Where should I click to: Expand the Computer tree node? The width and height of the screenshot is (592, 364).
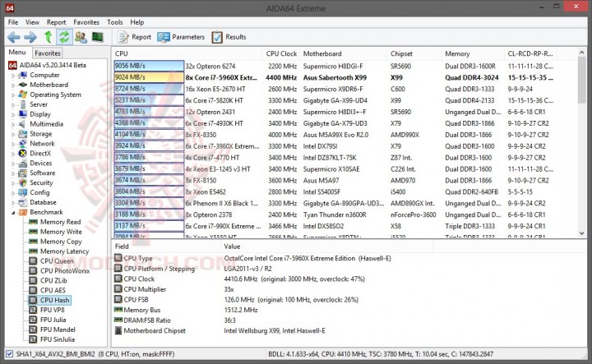click(x=13, y=76)
